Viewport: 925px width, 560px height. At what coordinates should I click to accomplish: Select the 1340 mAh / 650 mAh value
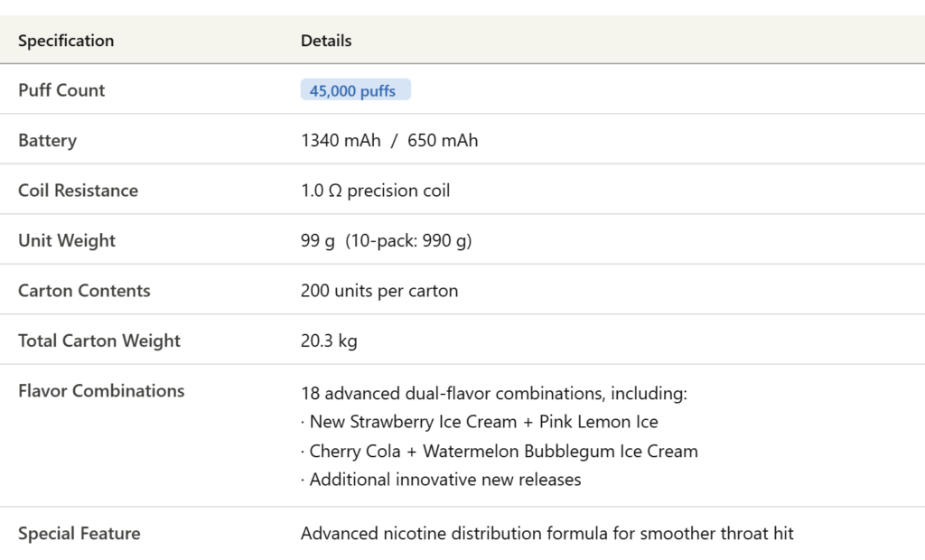(389, 140)
